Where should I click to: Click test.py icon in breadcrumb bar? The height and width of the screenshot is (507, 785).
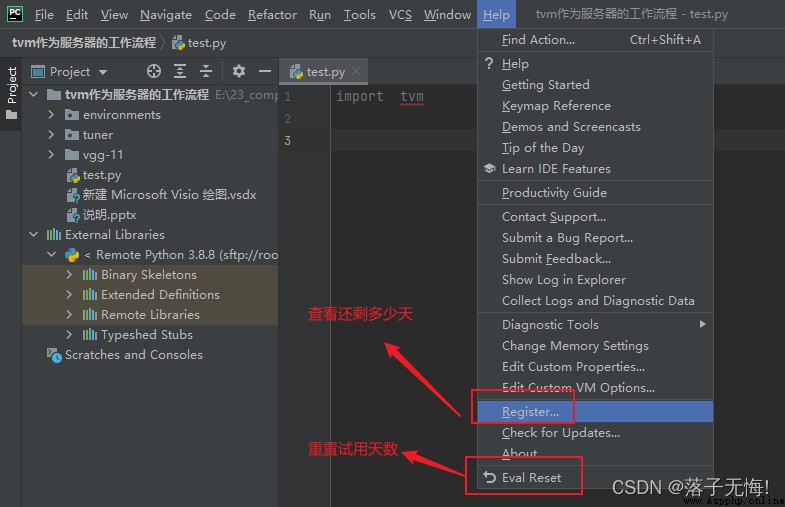pos(178,43)
